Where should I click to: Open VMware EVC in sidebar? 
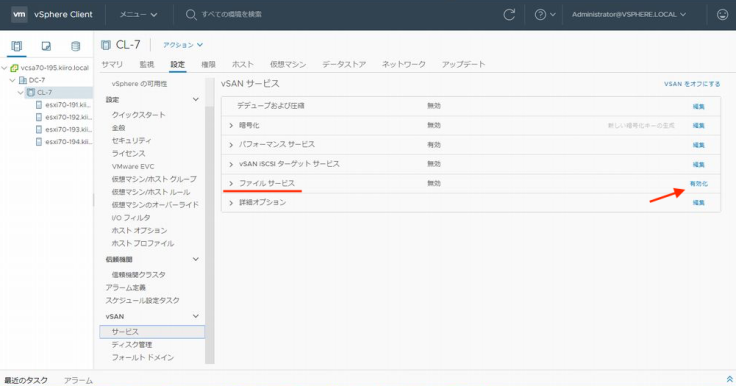133,166
